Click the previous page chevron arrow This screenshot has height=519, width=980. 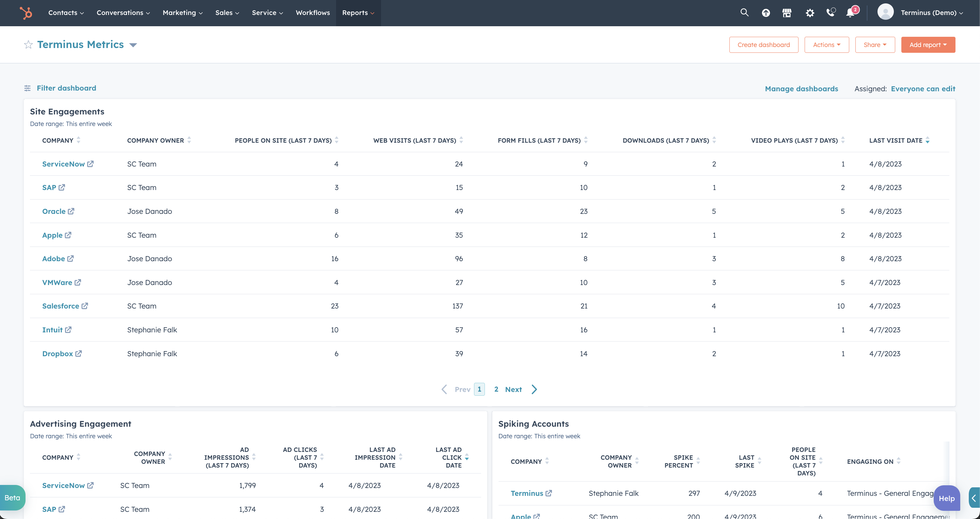[444, 389]
